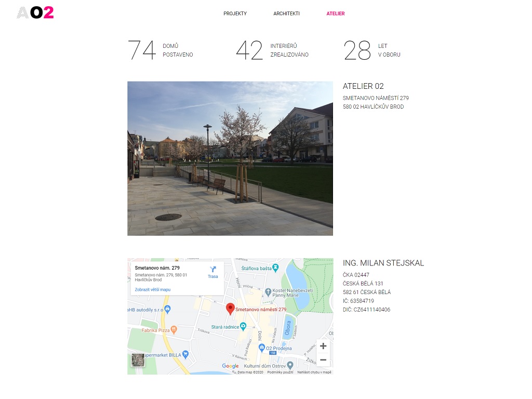Click the '28' years number
532x399 pixels.
click(357, 50)
